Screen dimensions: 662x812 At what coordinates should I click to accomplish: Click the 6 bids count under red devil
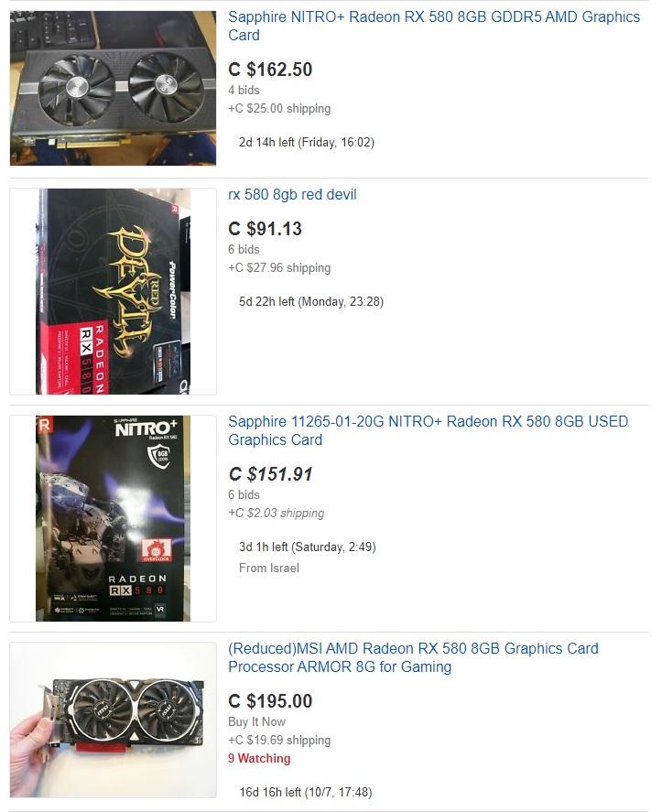click(244, 250)
